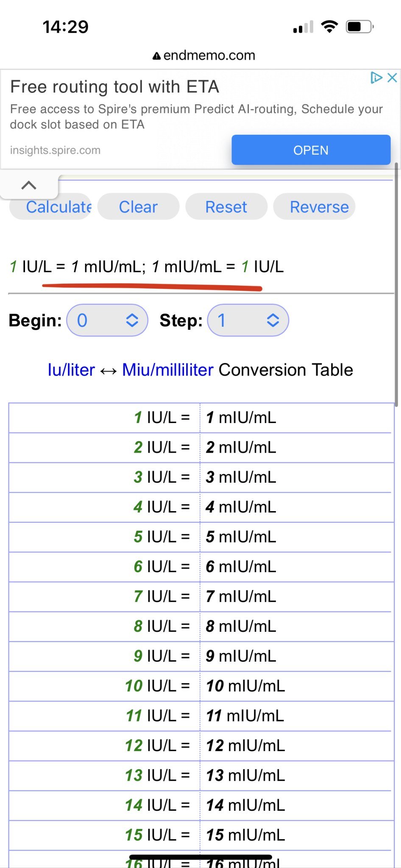
Task: Collapse the ad using the up chevron
Action: (x=29, y=185)
